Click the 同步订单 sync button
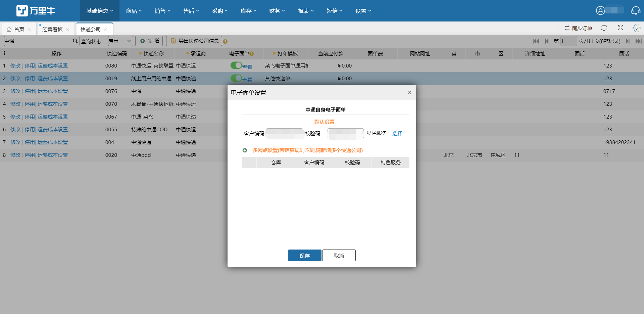The height and width of the screenshot is (314, 644). (x=578, y=28)
